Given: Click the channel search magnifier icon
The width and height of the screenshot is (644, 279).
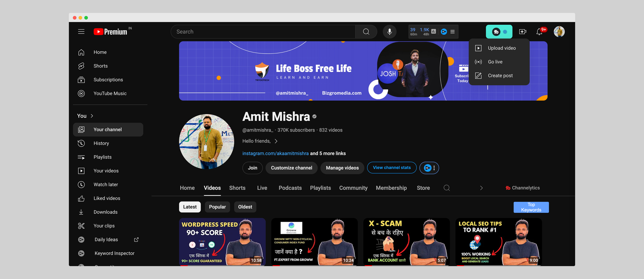Looking at the screenshot, I should 447,188.
